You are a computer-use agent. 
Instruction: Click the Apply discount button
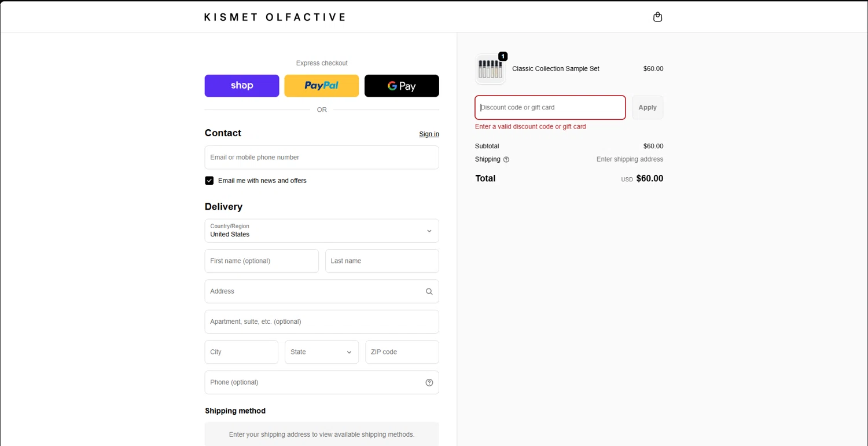[x=648, y=108]
